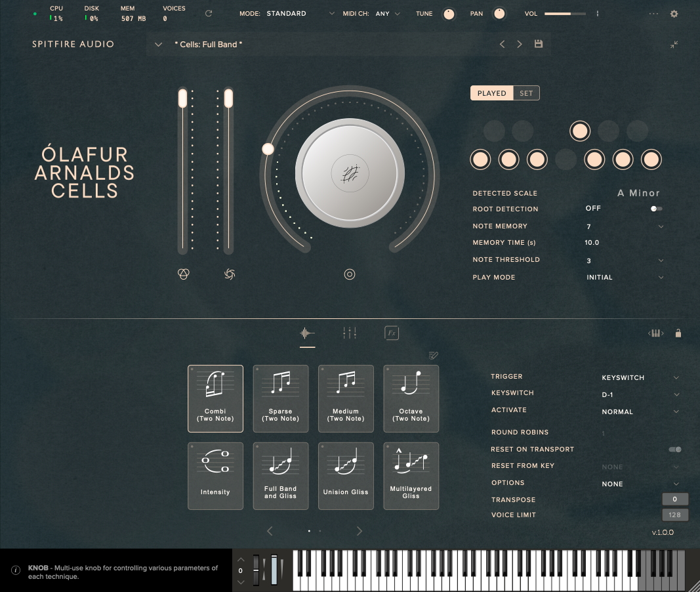Screen dimensions: 700x592
Task: Go to the next preset arrow
Action: [520, 44]
